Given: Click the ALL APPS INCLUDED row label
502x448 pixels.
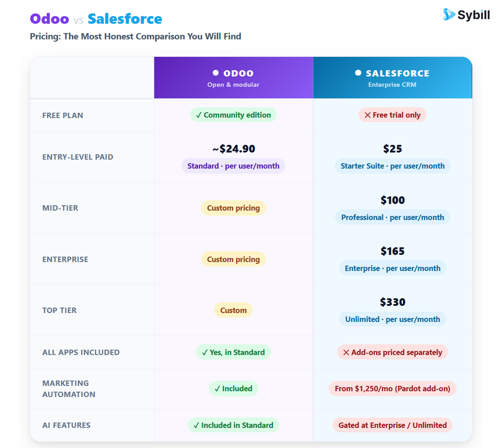Looking at the screenshot, I should [81, 352].
